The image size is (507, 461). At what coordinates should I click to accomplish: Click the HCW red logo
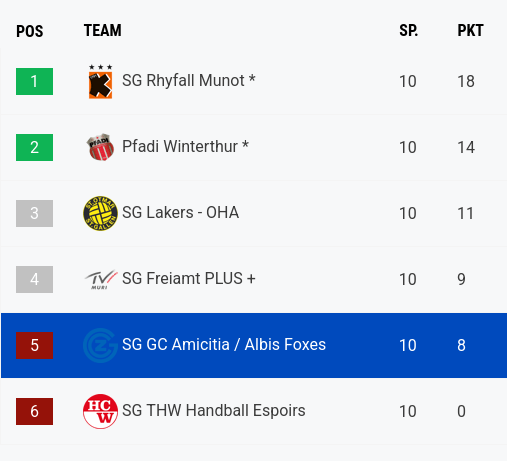click(x=100, y=411)
